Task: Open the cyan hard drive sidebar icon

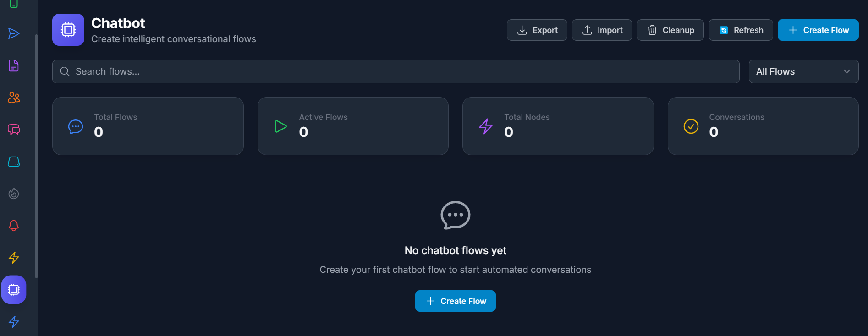Action: pyautogui.click(x=14, y=162)
